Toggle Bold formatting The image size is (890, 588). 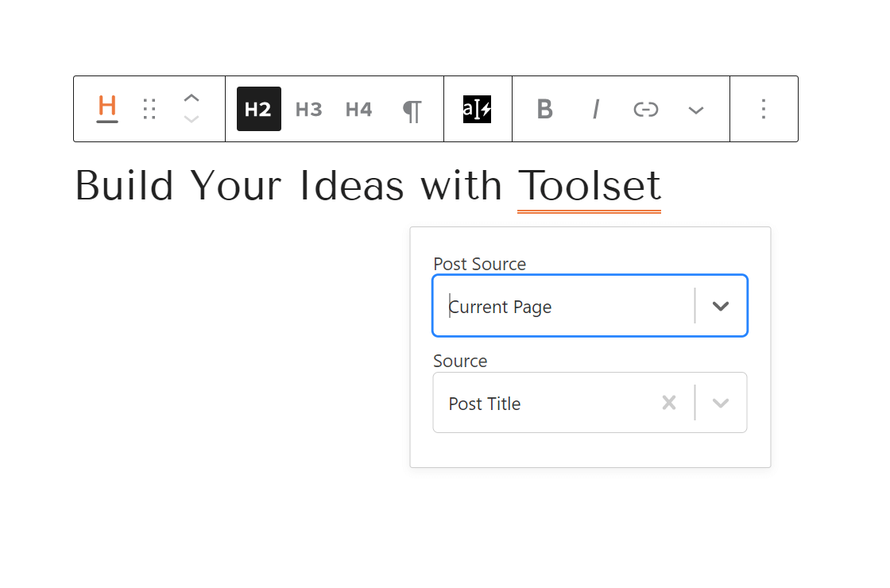544,109
